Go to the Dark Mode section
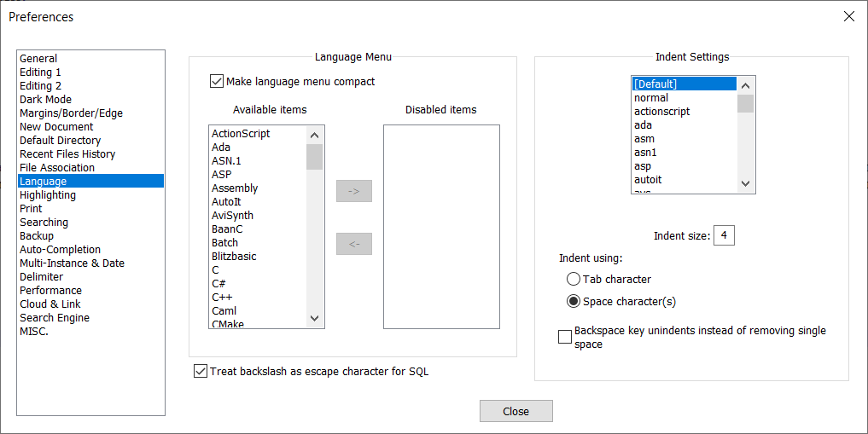Image resolution: width=868 pixels, height=434 pixels. (x=45, y=99)
